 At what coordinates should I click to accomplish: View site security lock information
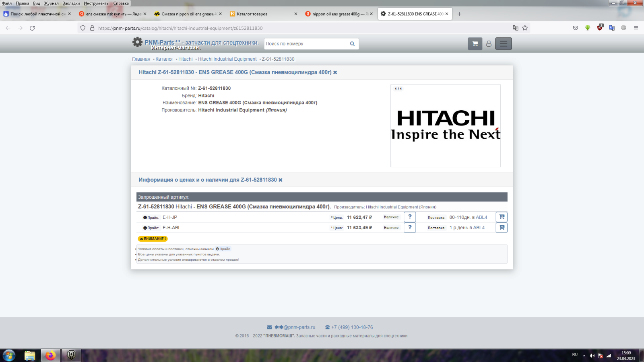(92, 28)
